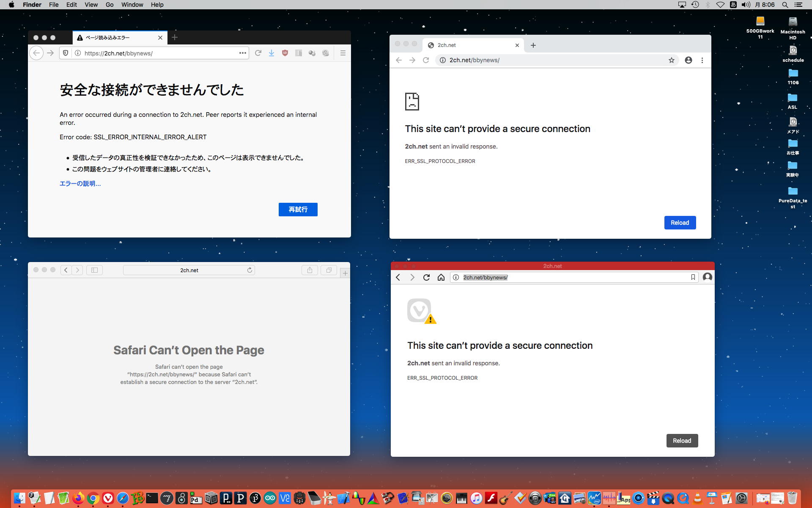Click uBlock shield icon in Firefox
Screen dimensions: 812x508
click(285, 53)
